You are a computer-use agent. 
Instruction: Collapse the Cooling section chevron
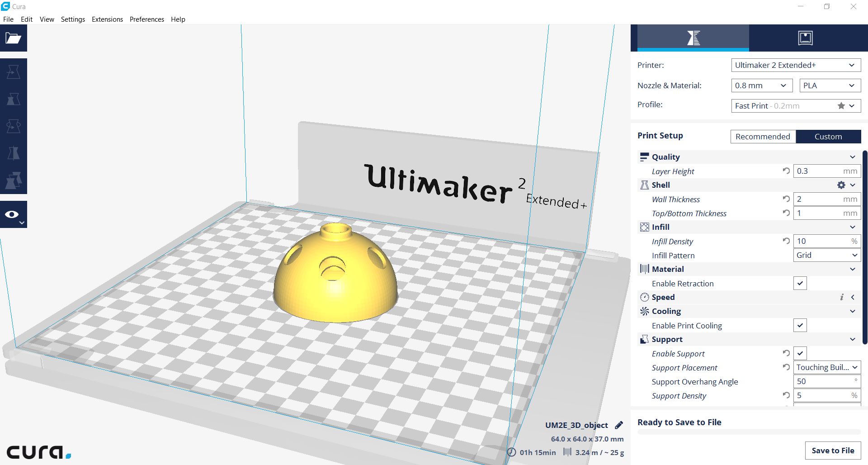(853, 311)
